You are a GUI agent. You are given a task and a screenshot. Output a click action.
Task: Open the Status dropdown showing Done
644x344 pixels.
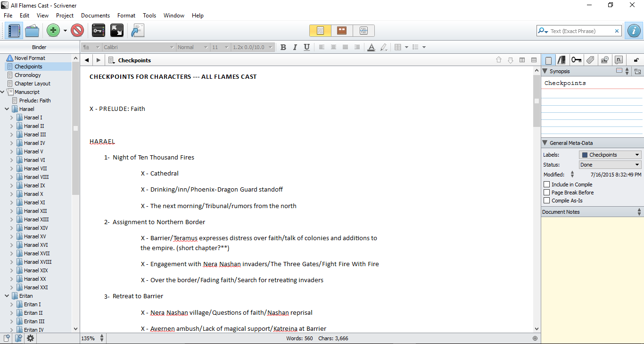[610, 165]
